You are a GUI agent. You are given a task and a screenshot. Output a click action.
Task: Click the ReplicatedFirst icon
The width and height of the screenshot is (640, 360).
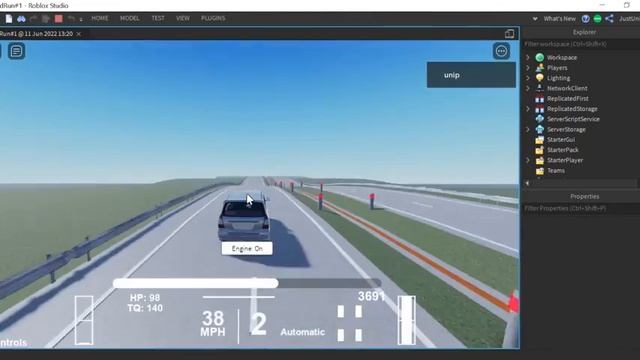coord(540,99)
